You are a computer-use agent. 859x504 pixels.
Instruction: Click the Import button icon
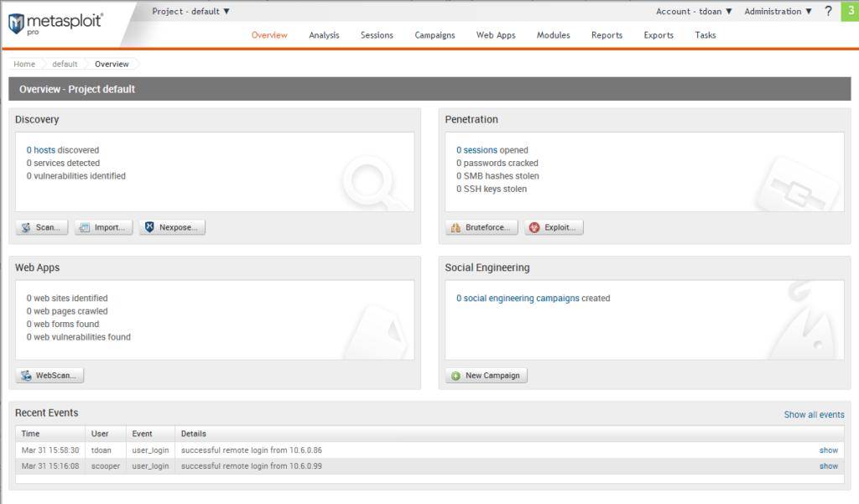85,227
